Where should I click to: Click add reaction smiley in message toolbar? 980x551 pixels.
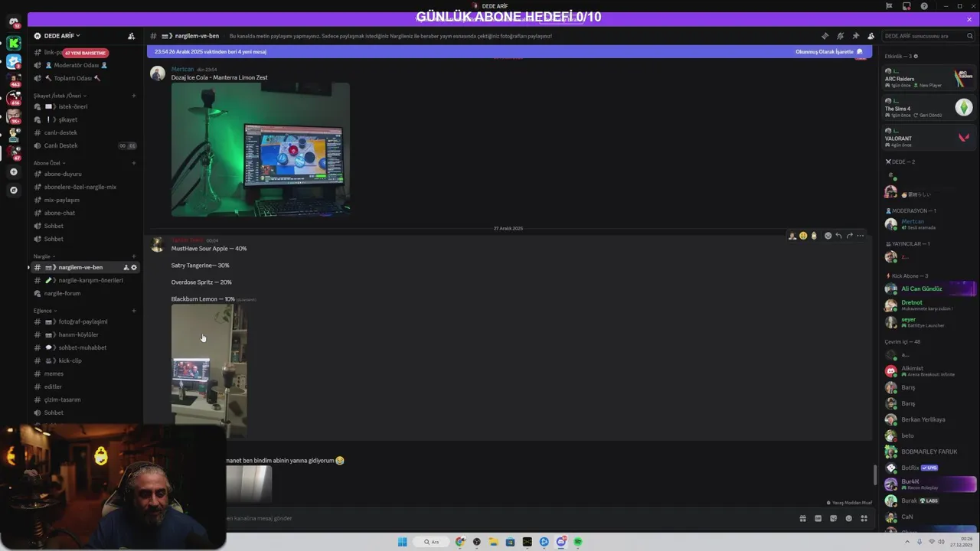point(828,236)
